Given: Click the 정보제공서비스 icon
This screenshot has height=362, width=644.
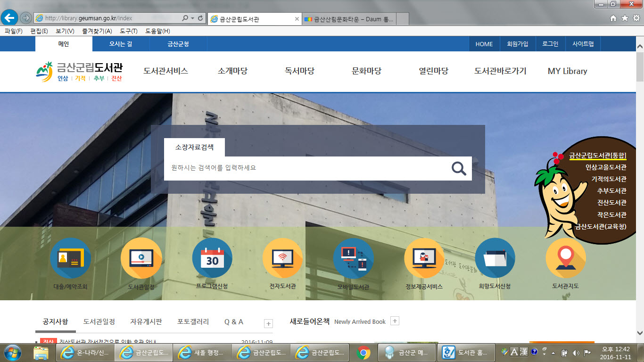Looking at the screenshot, I should [x=424, y=258].
